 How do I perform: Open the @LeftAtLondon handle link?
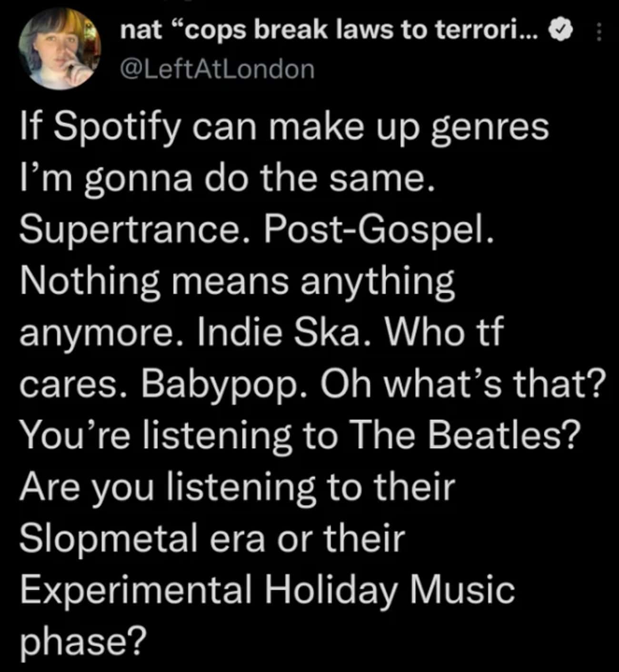(218, 70)
